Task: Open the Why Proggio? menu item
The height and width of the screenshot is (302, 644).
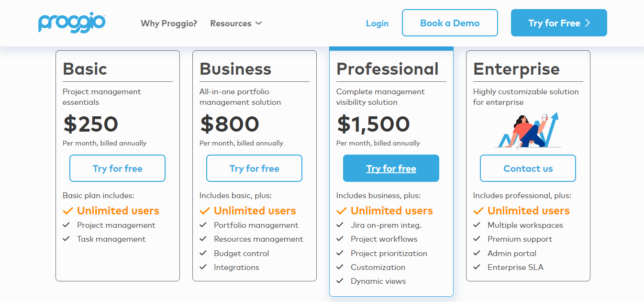Action: [169, 23]
